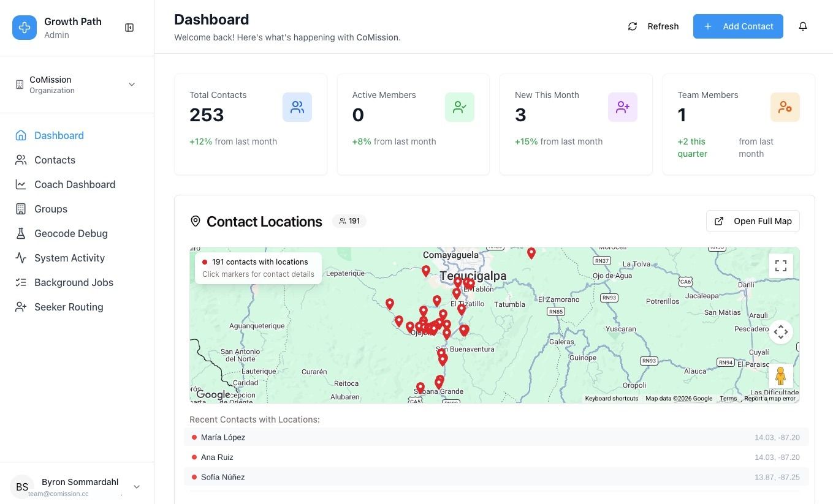The height and width of the screenshot is (504, 833).
Task: Click the refresh arrows icon
Action: tap(633, 26)
